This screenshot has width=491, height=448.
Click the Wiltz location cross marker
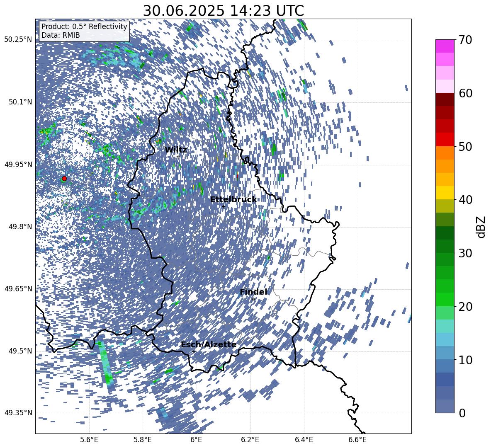[178, 157]
